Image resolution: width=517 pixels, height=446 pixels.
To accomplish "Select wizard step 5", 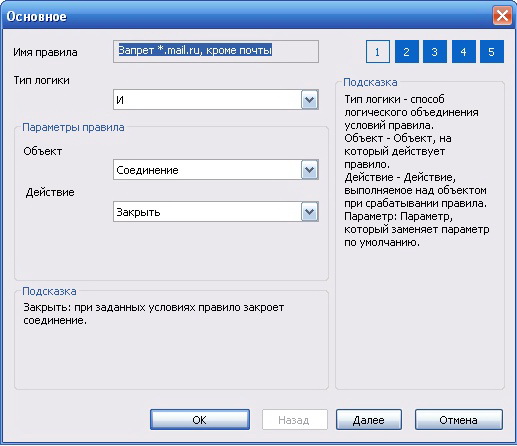I will [492, 52].
